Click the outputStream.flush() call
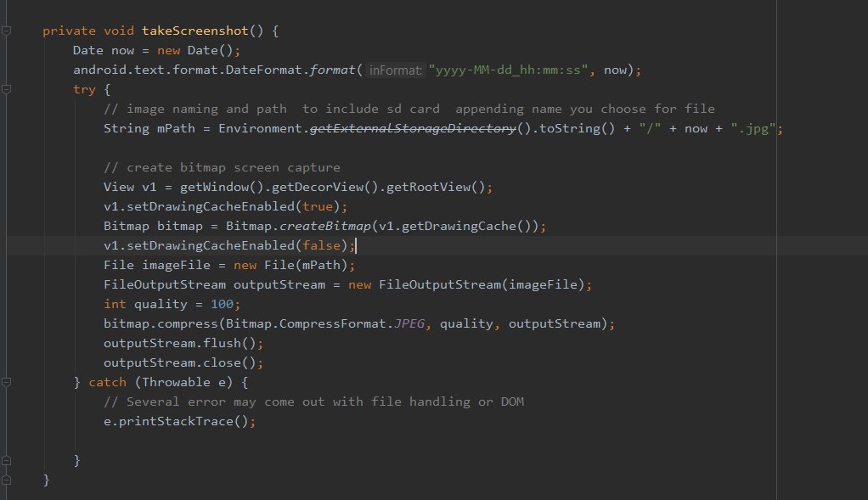 pyautogui.click(x=180, y=344)
